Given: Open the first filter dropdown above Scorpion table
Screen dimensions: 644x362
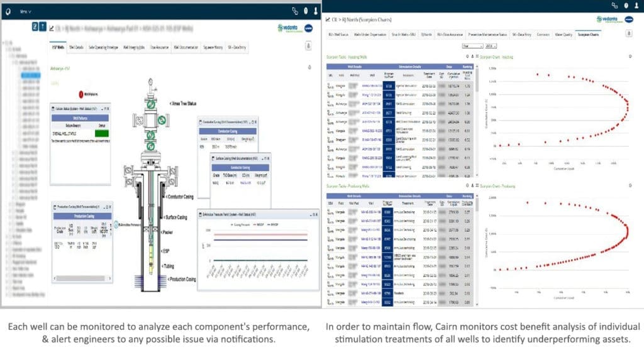Looking at the screenshot, I should tap(470, 46).
